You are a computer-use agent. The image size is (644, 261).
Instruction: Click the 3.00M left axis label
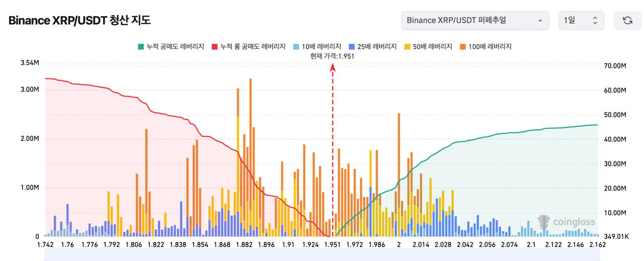(x=30, y=90)
